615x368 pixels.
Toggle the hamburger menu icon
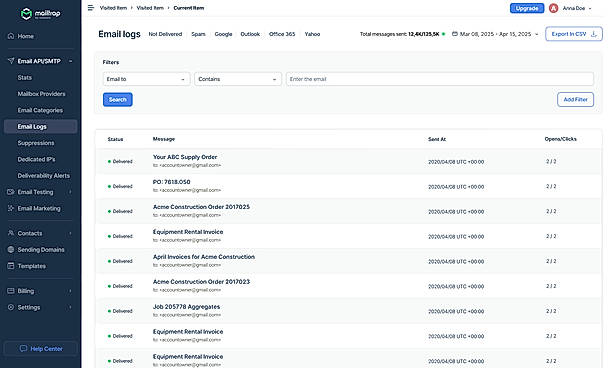click(91, 8)
